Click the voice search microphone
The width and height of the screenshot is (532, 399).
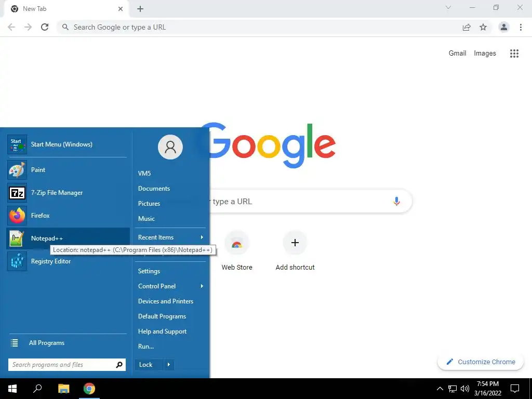coord(396,201)
